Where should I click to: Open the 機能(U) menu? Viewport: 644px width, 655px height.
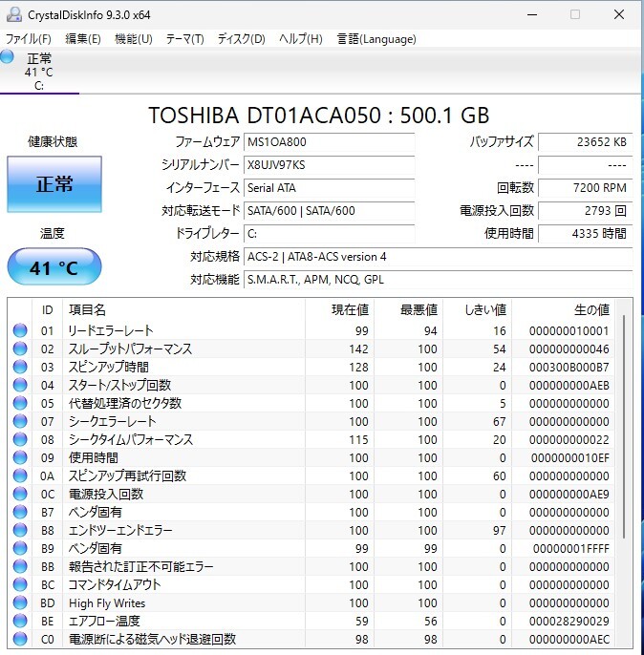tap(134, 39)
